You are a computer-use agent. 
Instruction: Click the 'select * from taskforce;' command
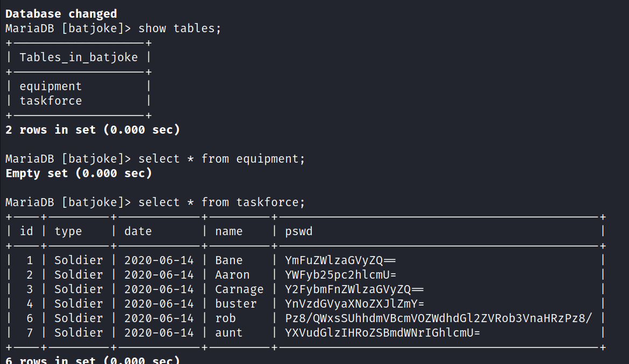221,202
